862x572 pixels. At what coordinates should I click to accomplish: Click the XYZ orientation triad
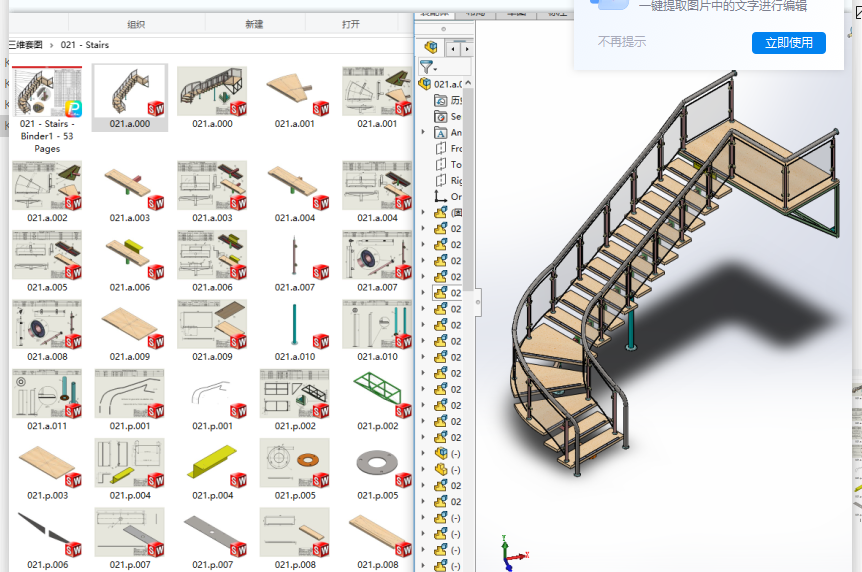[512, 554]
